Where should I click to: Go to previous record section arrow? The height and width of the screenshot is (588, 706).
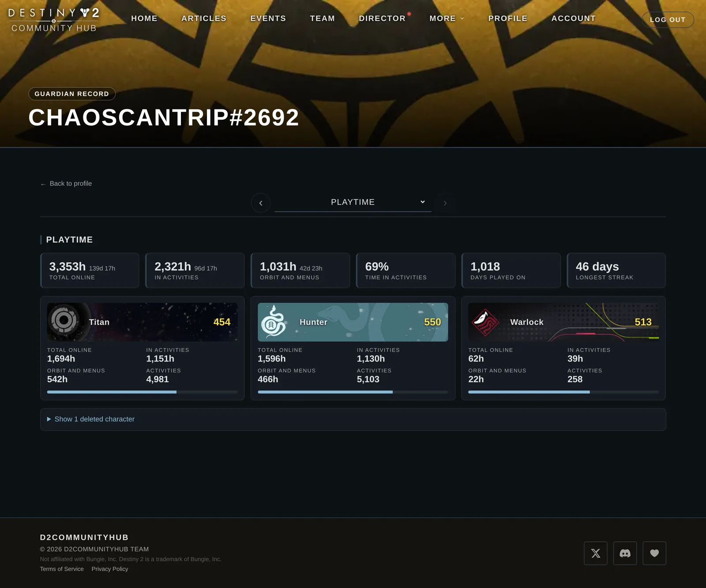coord(261,203)
